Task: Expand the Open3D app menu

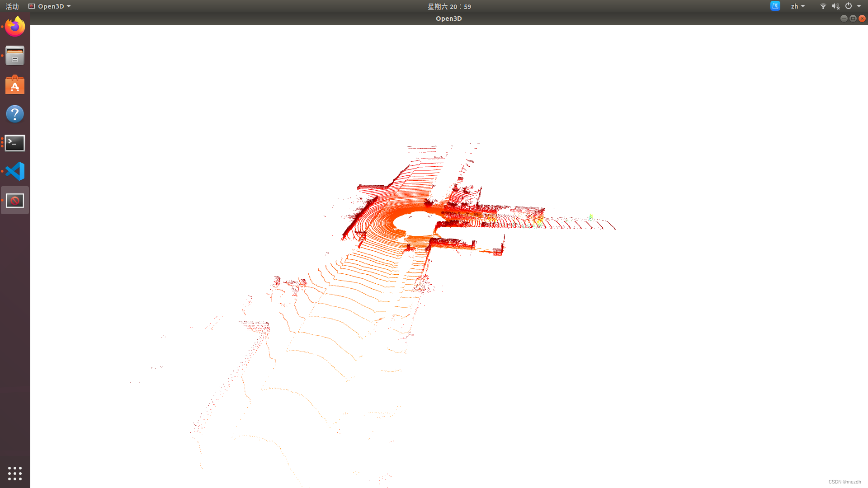Action: pyautogui.click(x=50, y=6)
